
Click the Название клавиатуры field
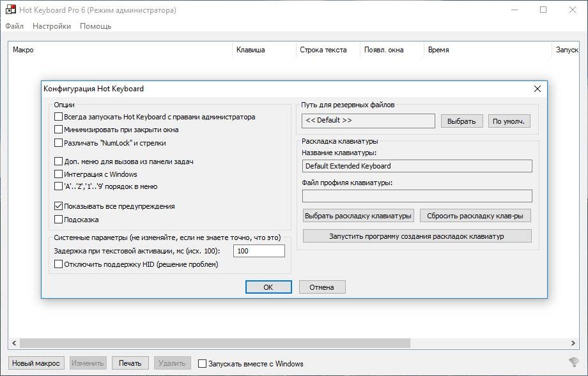coord(417,166)
